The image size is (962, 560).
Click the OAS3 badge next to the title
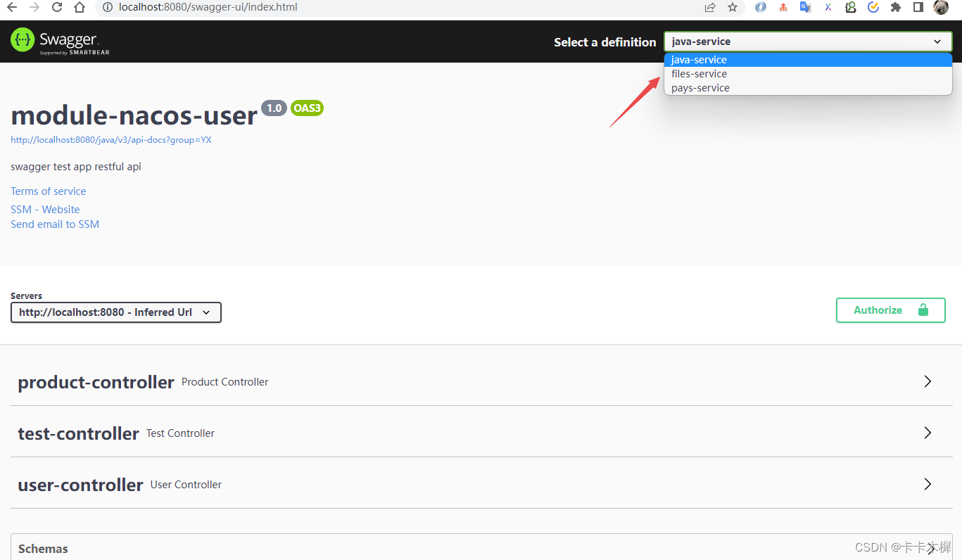307,108
